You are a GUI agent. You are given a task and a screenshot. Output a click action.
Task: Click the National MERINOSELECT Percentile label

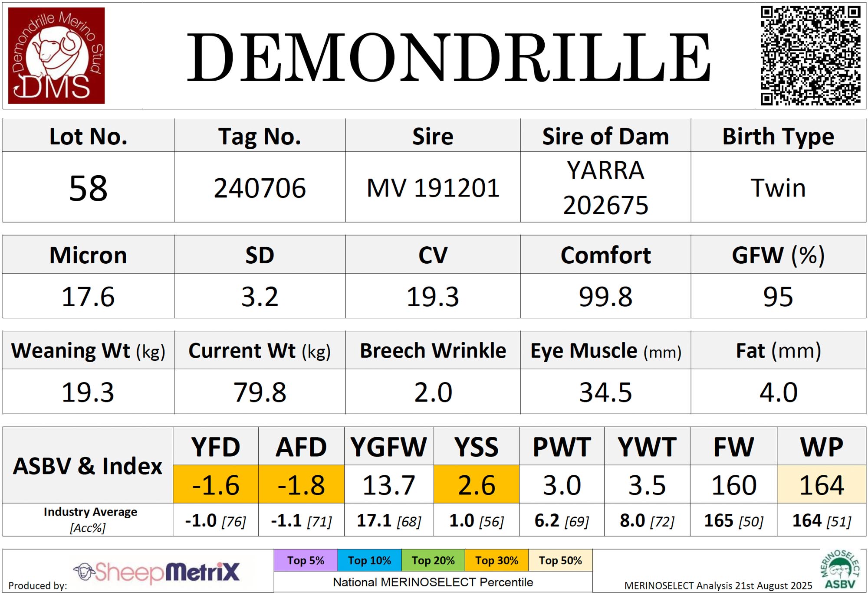coord(433,582)
